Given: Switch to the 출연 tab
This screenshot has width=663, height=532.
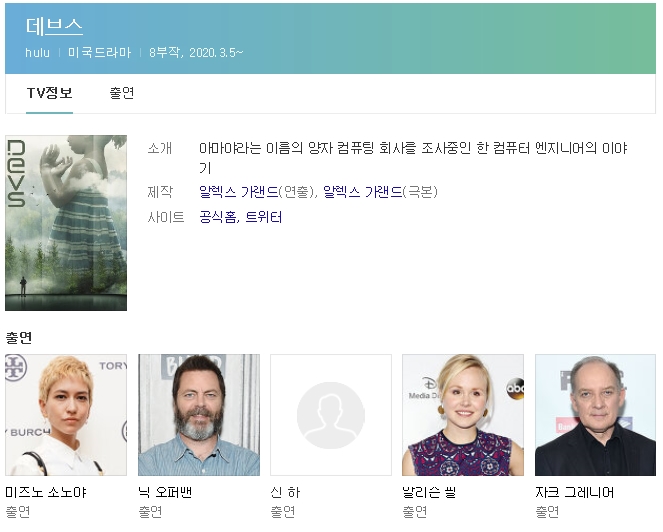Looking at the screenshot, I should pyautogui.click(x=122, y=93).
